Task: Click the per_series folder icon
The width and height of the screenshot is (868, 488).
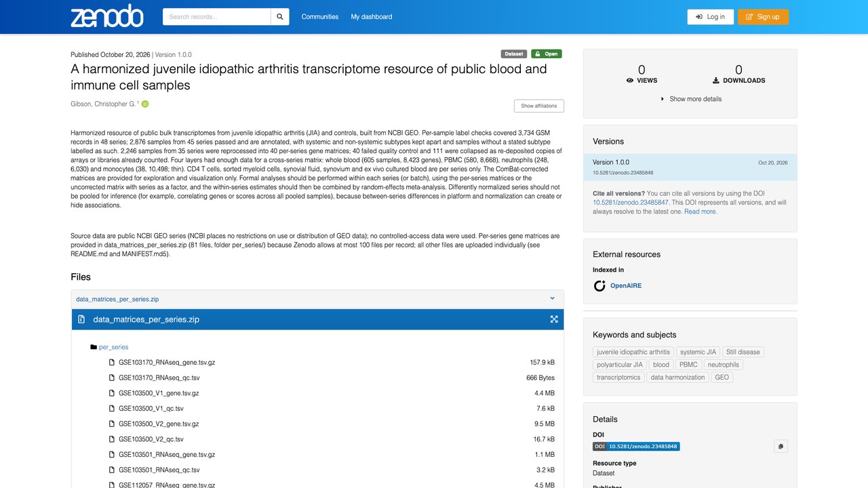Action: pos(94,347)
